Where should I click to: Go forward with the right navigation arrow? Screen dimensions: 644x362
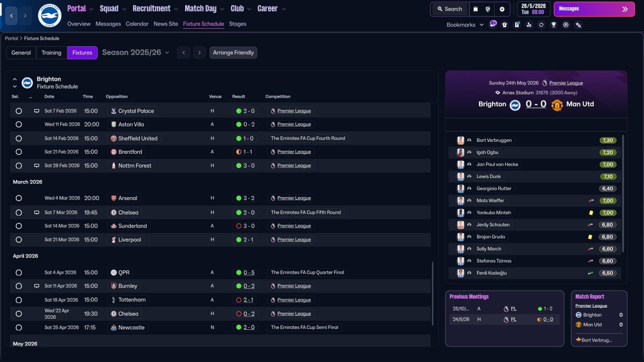tap(25, 16)
